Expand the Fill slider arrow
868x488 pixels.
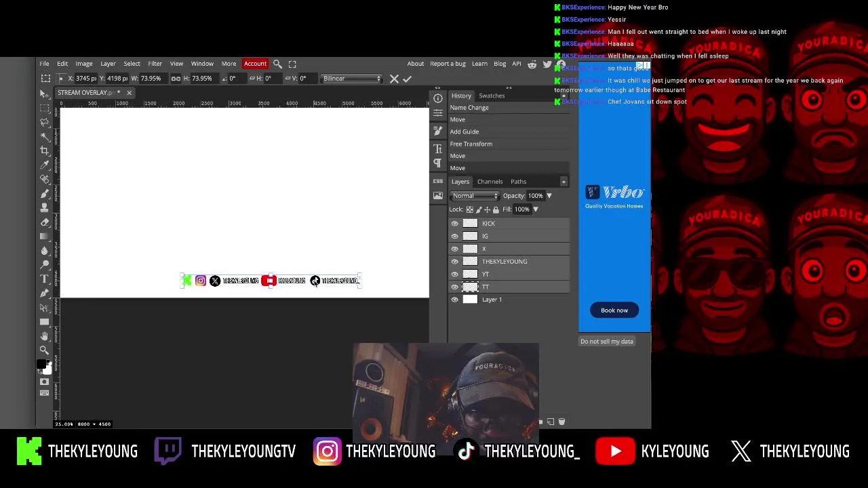(535, 209)
